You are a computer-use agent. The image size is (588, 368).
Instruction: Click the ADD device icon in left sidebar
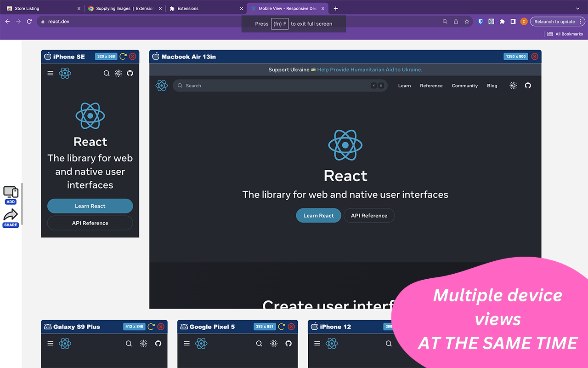pos(11,193)
